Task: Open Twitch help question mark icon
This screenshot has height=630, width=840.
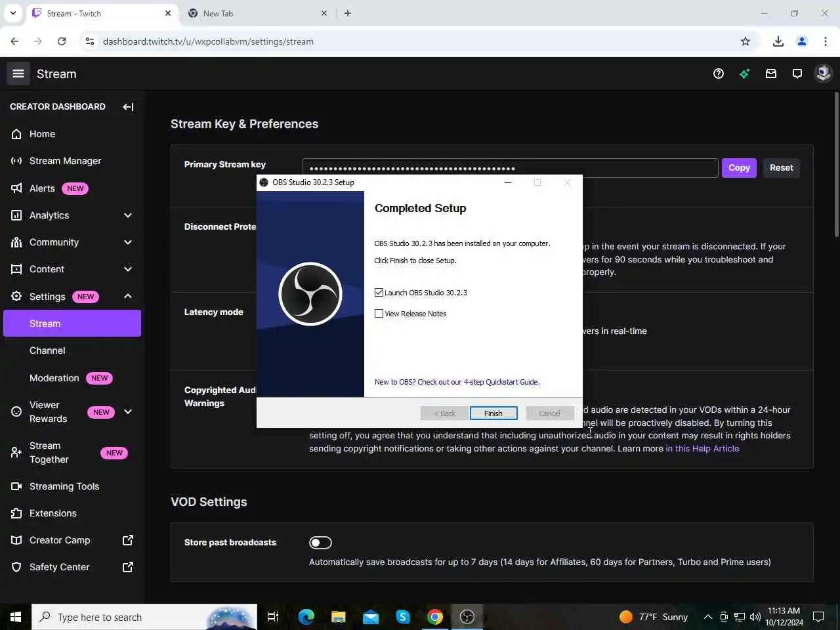Action: click(x=719, y=73)
